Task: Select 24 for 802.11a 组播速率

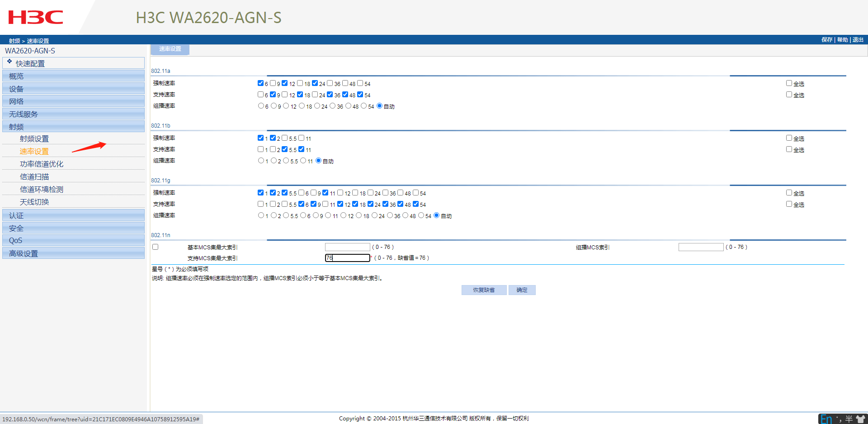Action: (317, 106)
